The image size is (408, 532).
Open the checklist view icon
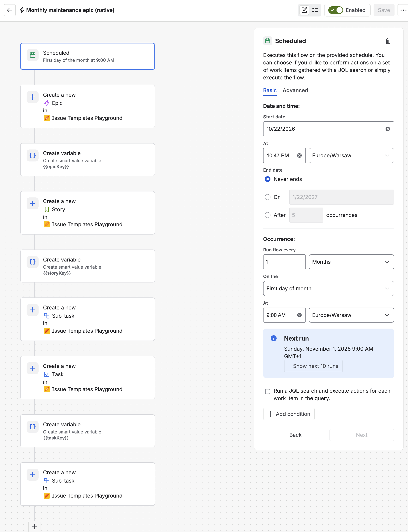pyautogui.click(x=315, y=10)
